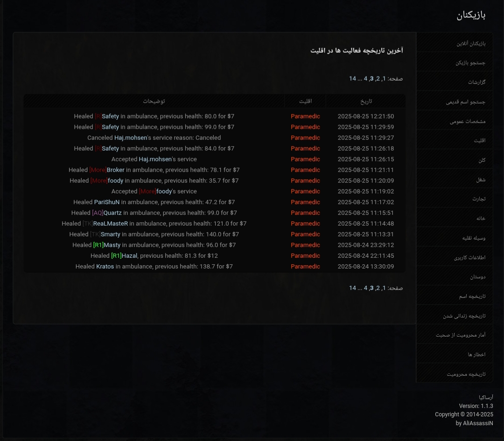
Task: Jump to page 14 in pagination above table
Action: pyautogui.click(x=353, y=79)
